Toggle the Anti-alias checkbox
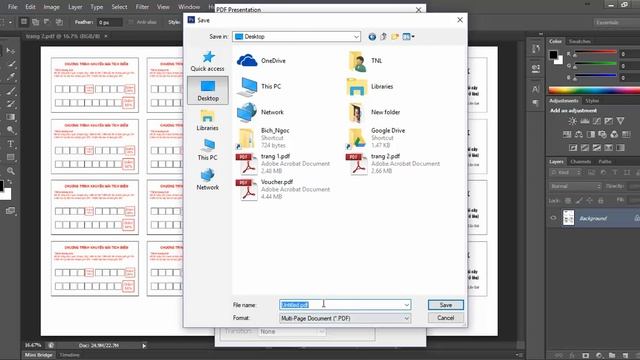The width and height of the screenshot is (640, 360). click(131, 22)
